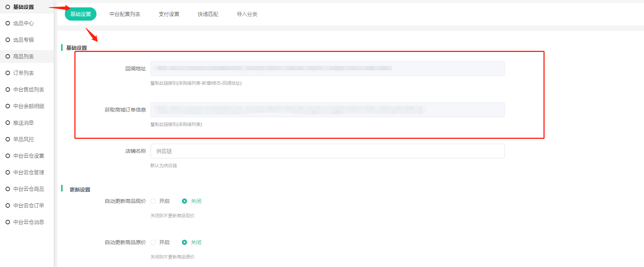Click circle icon beside 中台云仓商品
Image resolution: width=644 pixels, height=267 pixels.
8,189
